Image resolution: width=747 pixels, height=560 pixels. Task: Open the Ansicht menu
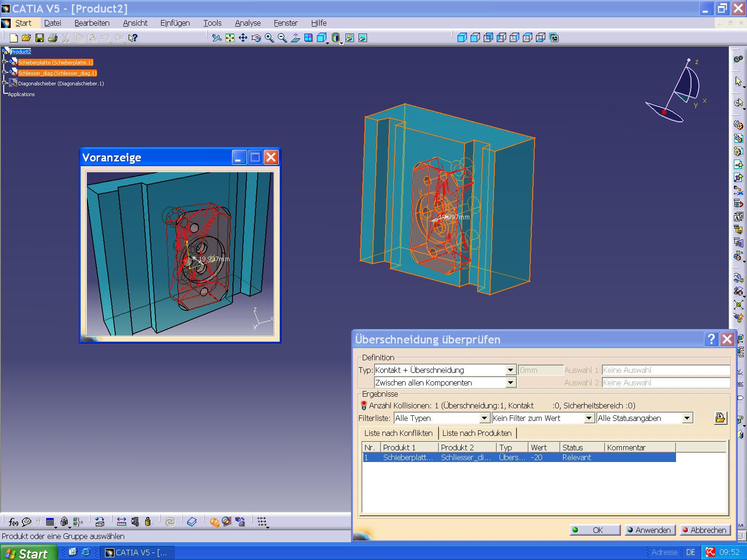pos(135,23)
